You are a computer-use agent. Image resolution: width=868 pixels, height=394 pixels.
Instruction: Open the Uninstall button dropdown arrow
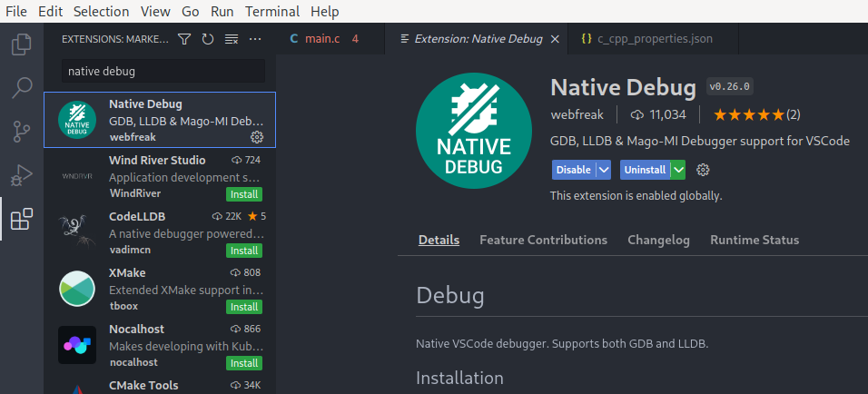(x=678, y=170)
